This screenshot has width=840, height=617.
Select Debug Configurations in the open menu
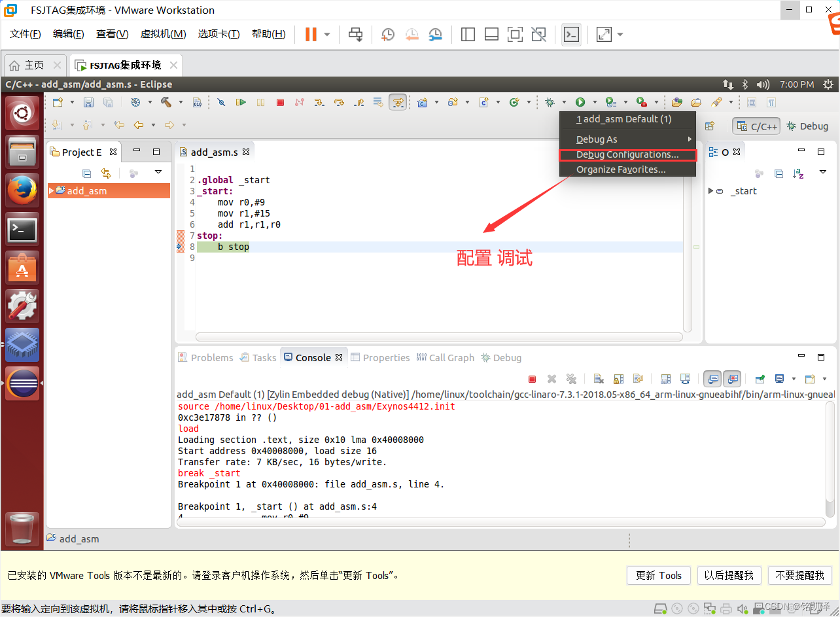[627, 154]
